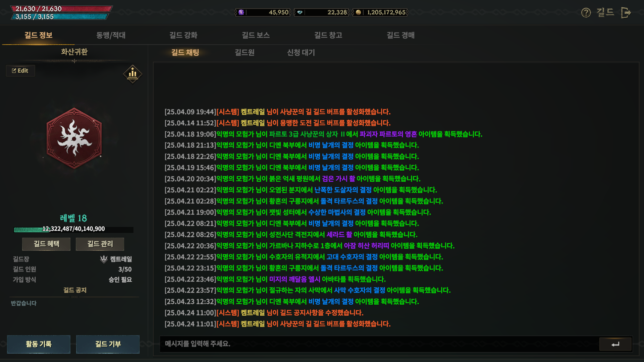Switch to 동맹/적대 tab
Viewport: 644px width, 362px height.
pos(111,35)
